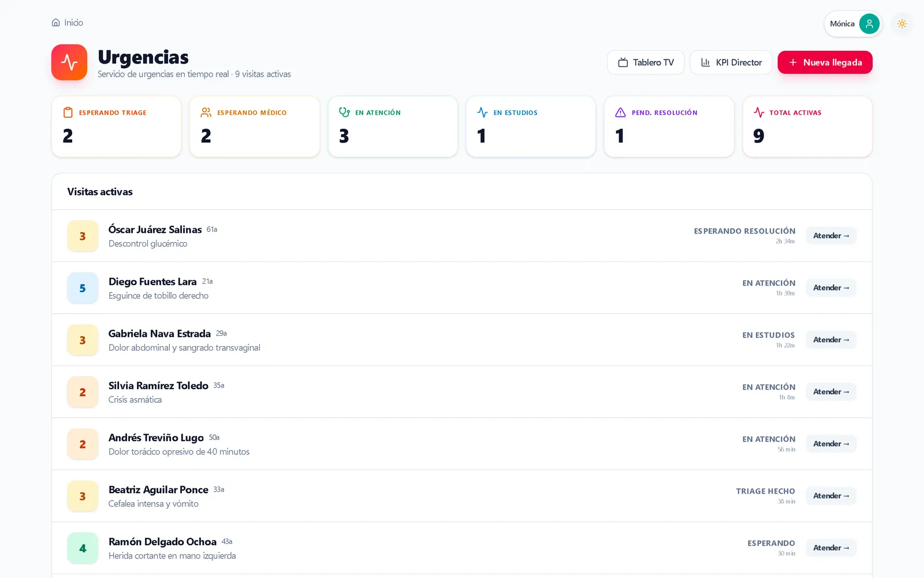Click triage level 4 badge for Ramón Delgado

(83, 548)
